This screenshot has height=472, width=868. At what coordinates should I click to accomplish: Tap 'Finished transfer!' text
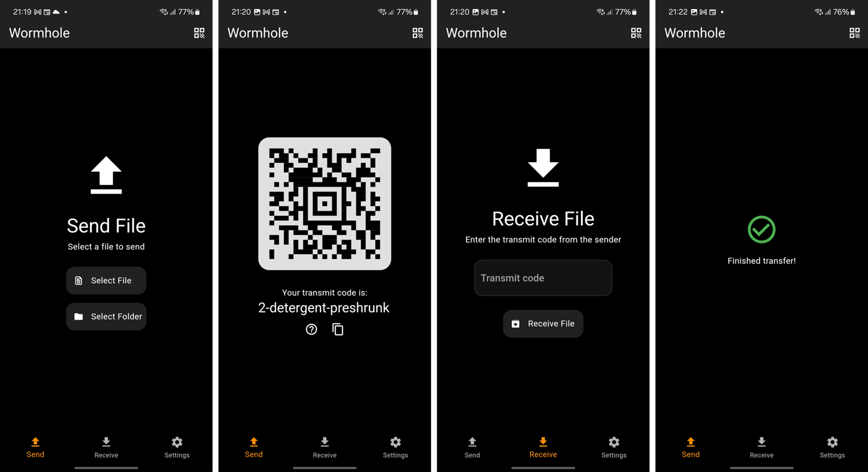point(762,261)
